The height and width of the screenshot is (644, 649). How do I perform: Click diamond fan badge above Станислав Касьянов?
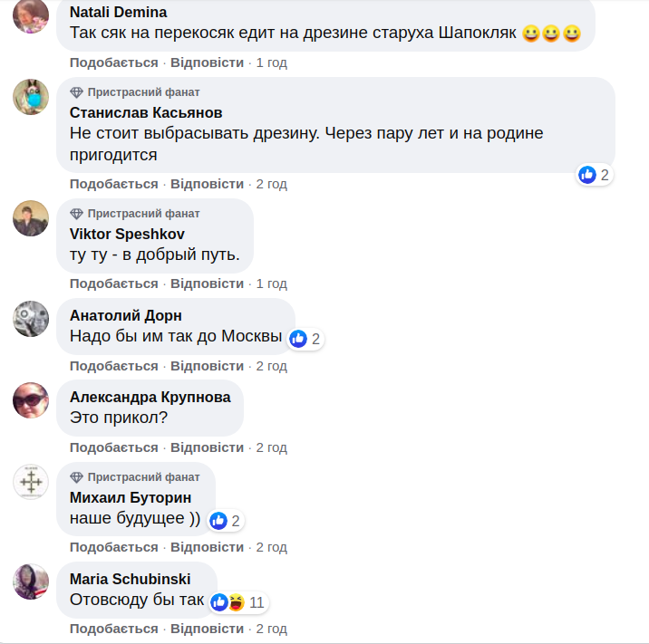tap(76, 92)
